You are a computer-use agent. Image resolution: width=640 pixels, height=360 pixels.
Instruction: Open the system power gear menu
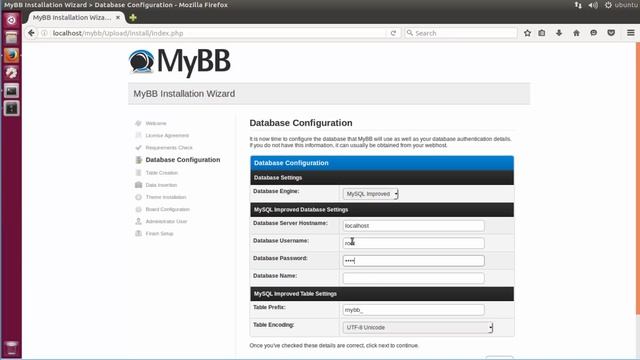(x=608, y=5)
